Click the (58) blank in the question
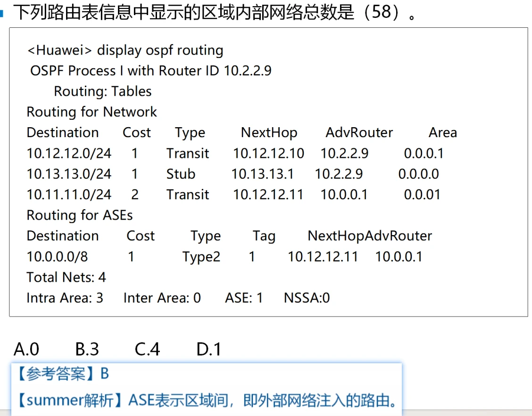532x416 pixels. tap(381, 12)
